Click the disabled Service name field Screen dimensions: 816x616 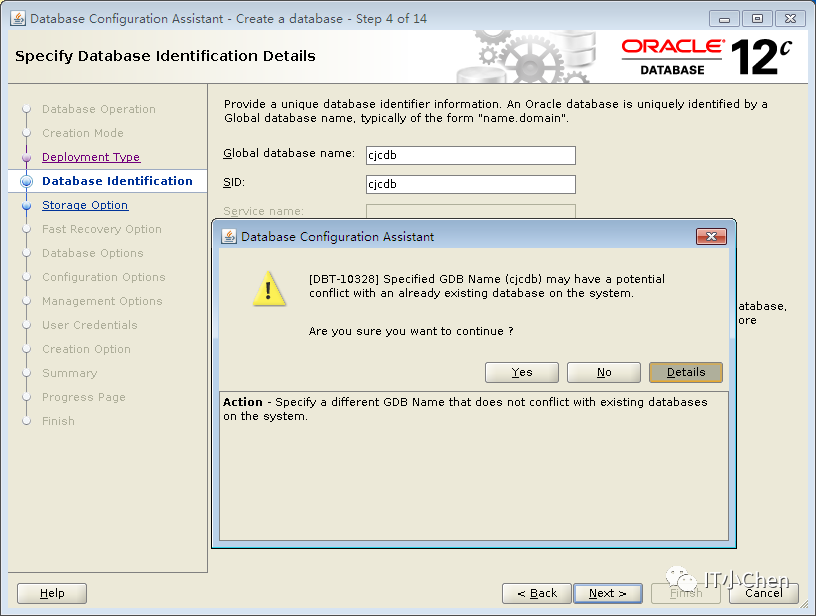(470, 211)
